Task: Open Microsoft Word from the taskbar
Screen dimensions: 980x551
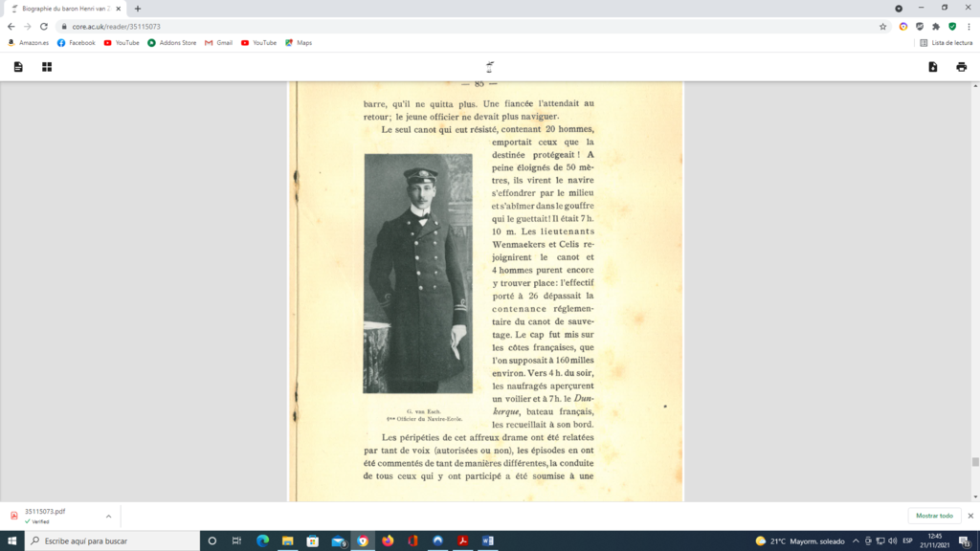Action: point(488,541)
